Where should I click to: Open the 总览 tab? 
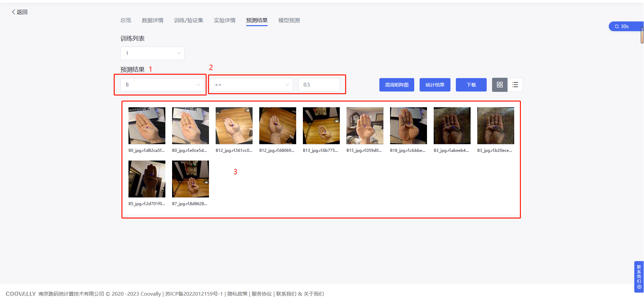pos(126,20)
